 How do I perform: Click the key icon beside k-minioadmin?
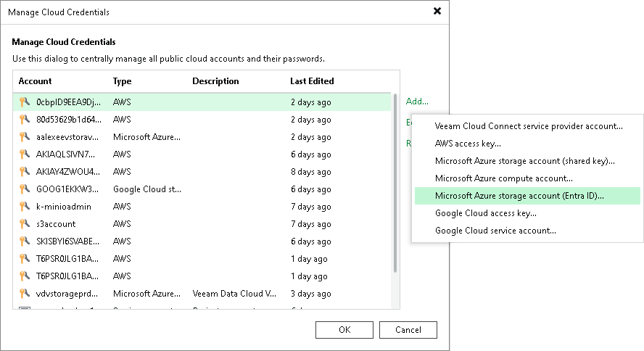pos(25,207)
